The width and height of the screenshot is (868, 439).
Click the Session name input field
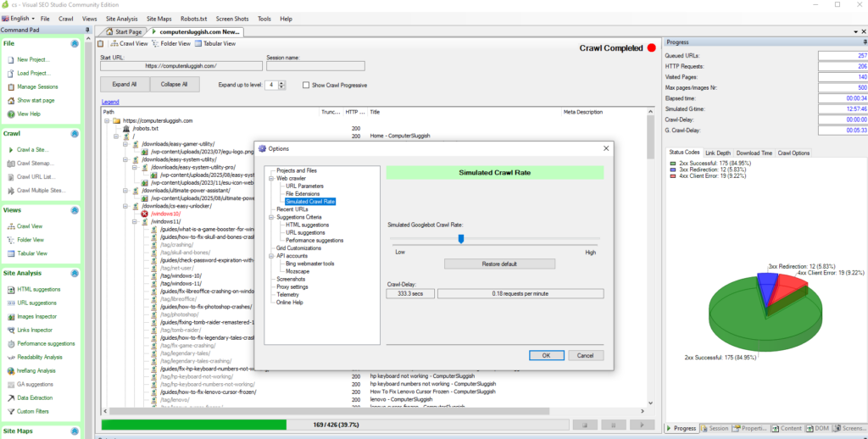[315, 66]
